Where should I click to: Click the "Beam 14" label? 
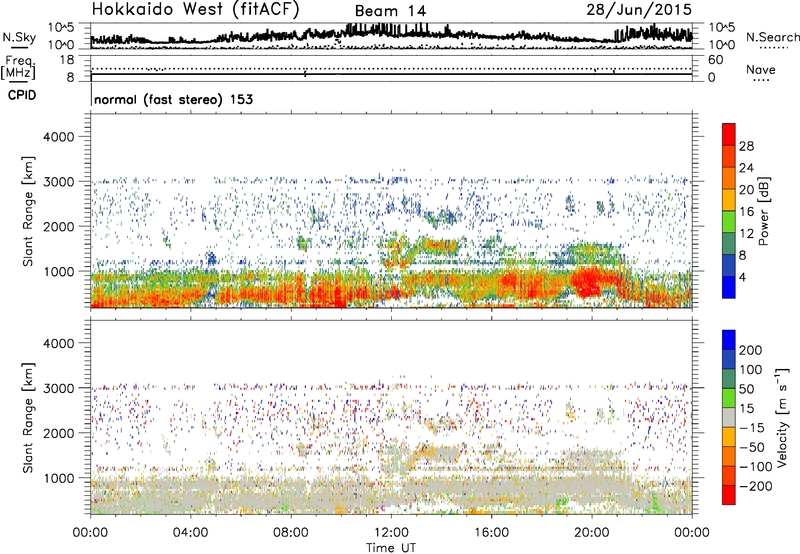pyautogui.click(x=390, y=11)
